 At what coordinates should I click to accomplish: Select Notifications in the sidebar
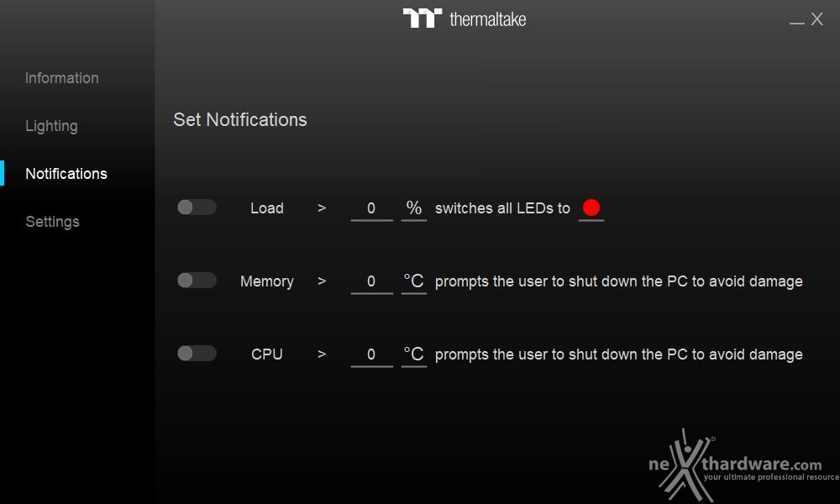click(66, 174)
